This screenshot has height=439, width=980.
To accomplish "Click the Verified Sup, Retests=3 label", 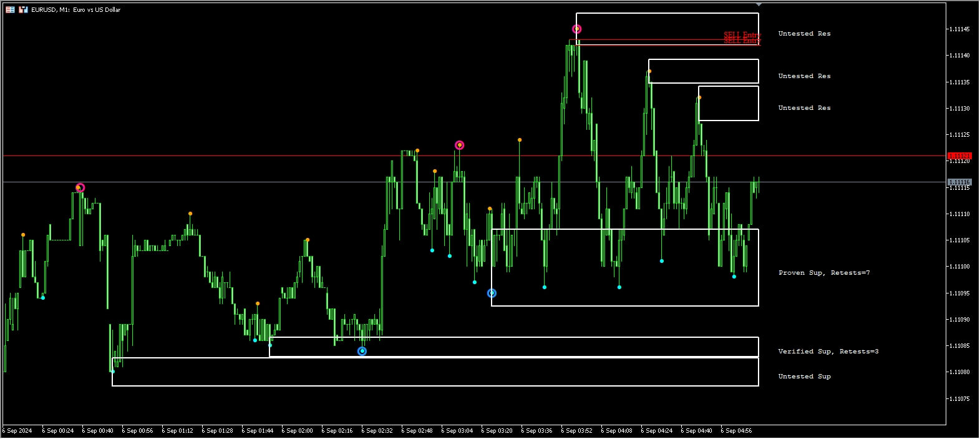I will click(828, 352).
